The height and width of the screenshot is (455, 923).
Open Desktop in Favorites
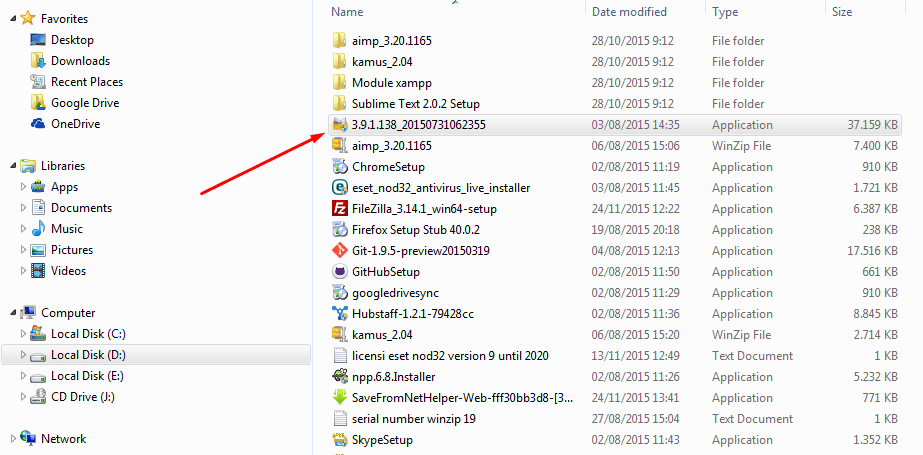pos(72,40)
